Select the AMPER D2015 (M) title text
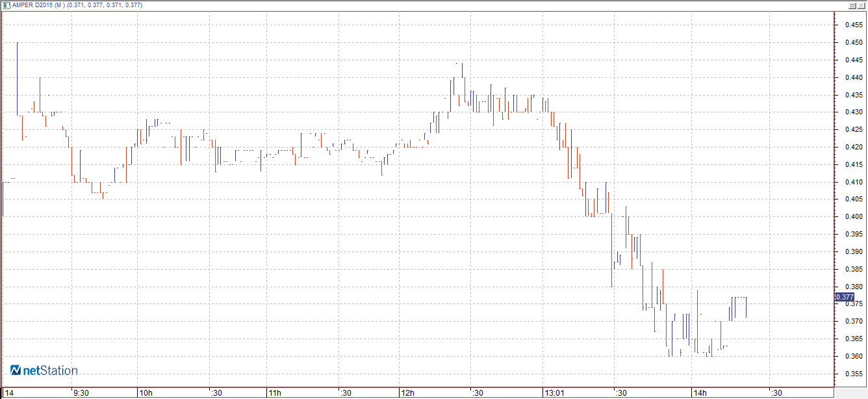Viewport: 868px width, 399px height. tap(37, 5)
